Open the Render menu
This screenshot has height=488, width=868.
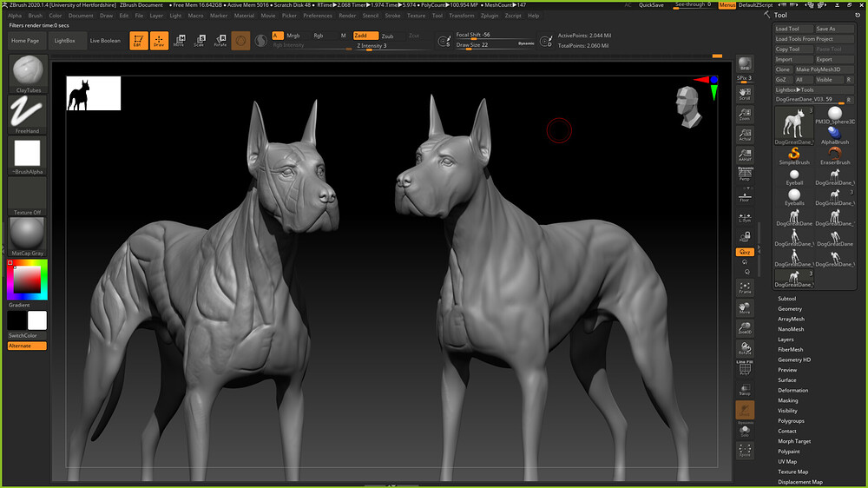pyautogui.click(x=347, y=16)
